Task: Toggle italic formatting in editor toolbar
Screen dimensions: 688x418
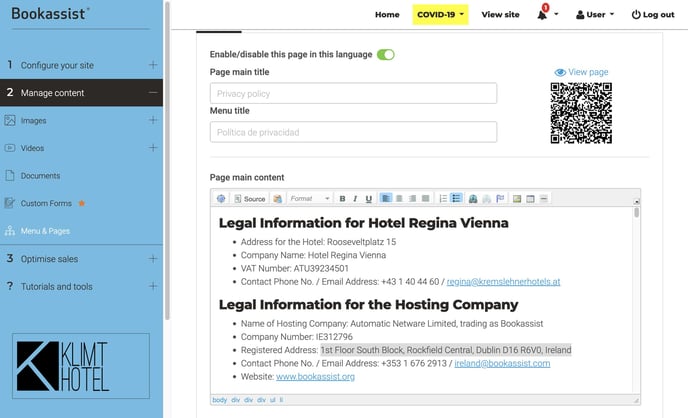Action: pos(355,199)
